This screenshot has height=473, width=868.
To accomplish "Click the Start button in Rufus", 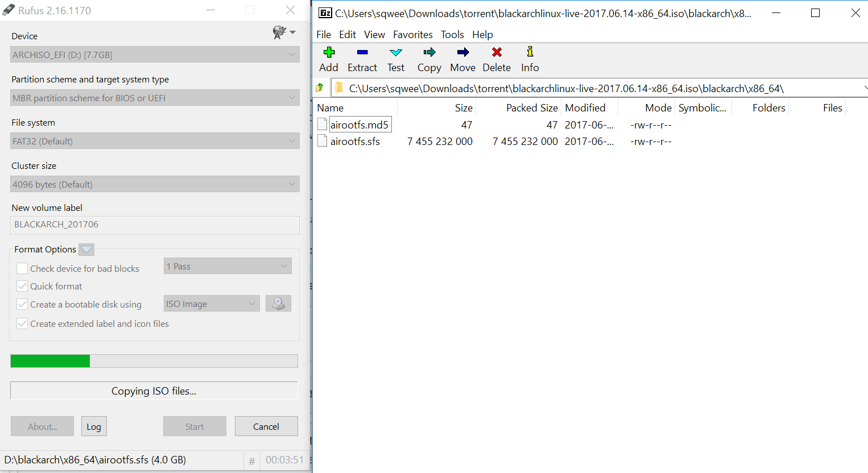I will [195, 426].
